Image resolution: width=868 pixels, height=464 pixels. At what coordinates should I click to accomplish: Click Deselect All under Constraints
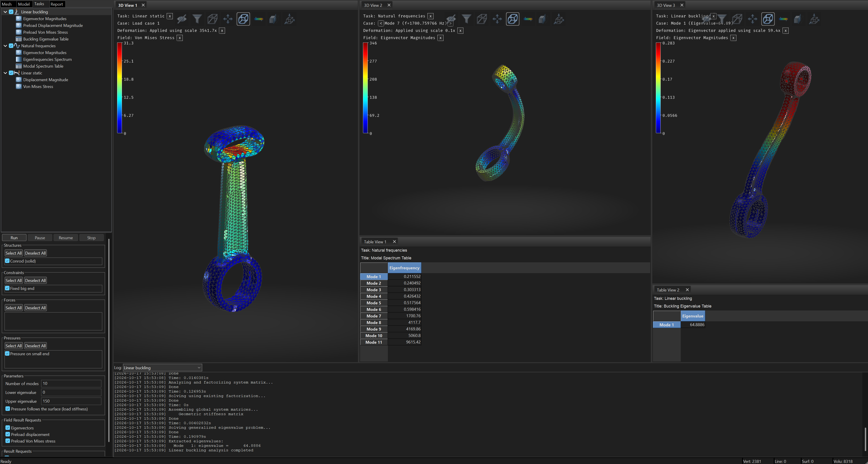pos(35,280)
